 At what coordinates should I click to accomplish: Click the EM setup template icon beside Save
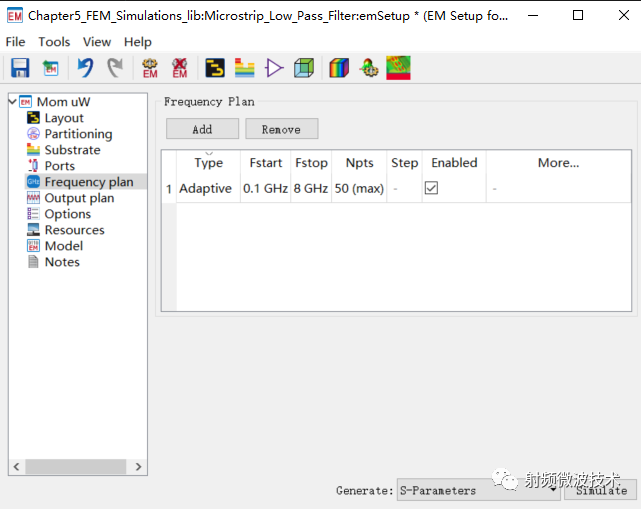pyautogui.click(x=51, y=68)
